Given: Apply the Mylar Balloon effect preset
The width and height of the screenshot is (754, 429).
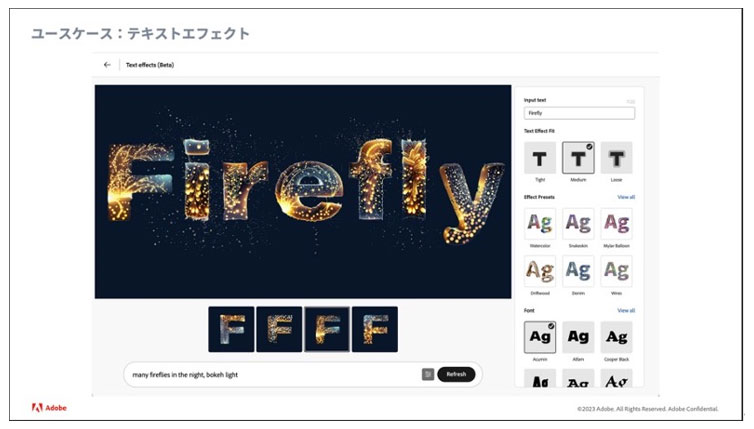Looking at the screenshot, I should 616,224.
